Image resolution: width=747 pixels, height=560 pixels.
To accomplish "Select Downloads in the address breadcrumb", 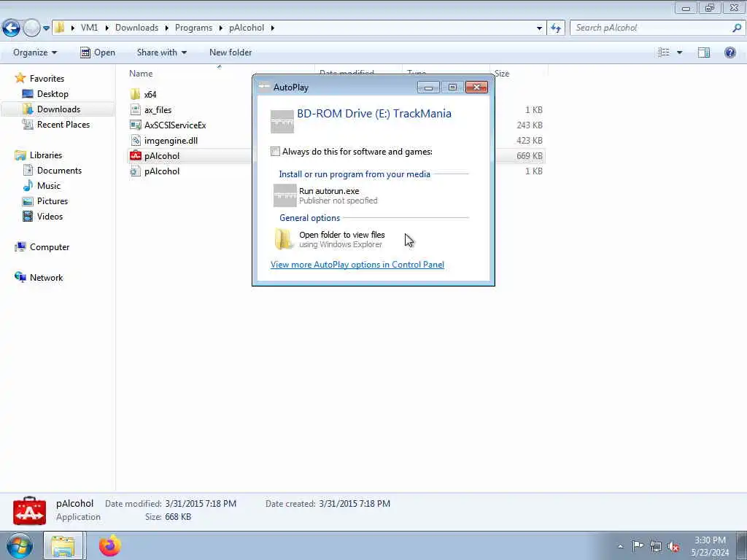I will (136, 28).
